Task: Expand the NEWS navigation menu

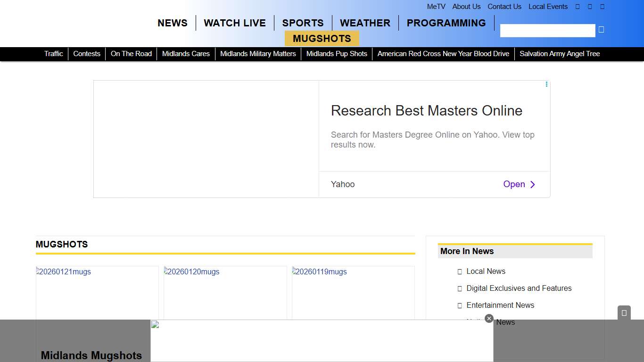Action: 173,23
